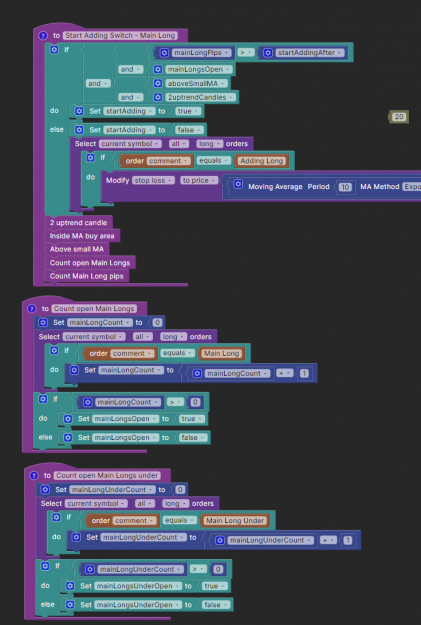Edit the 1 value added to mainLongUnderCount
This screenshot has height=625, width=421.
point(348,540)
